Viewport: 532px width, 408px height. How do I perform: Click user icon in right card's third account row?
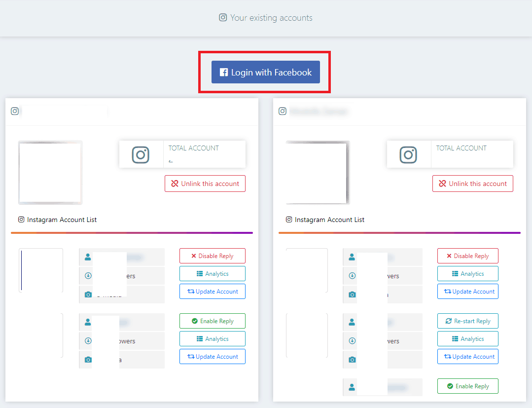(352, 387)
